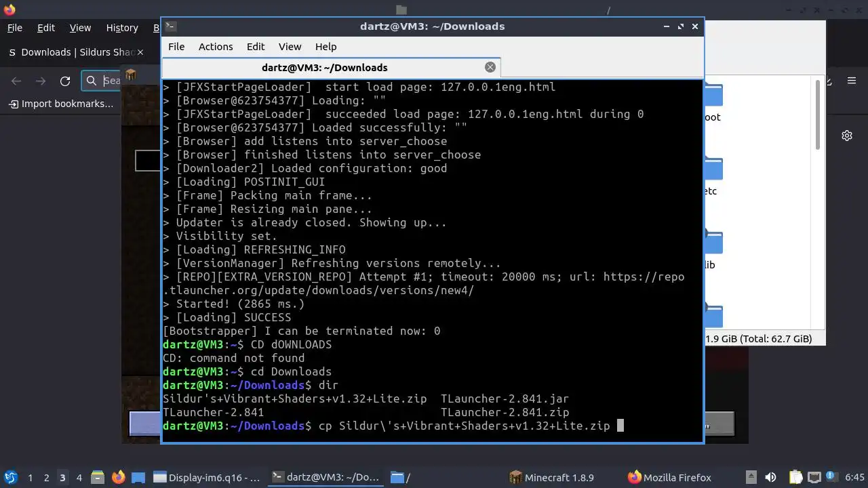This screenshot has width=868, height=488.
Task: Open Firefox's View menu
Action: 80,28
